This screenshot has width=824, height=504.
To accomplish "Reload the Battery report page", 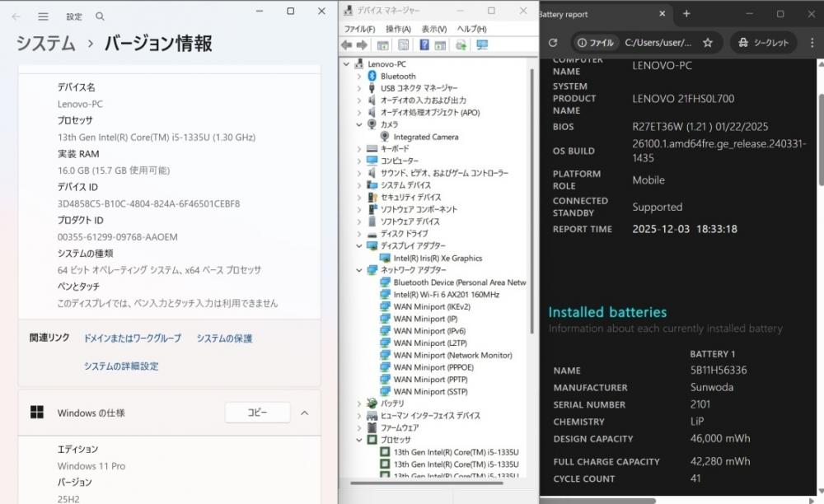I will pyautogui.click(x=553, y=43).
